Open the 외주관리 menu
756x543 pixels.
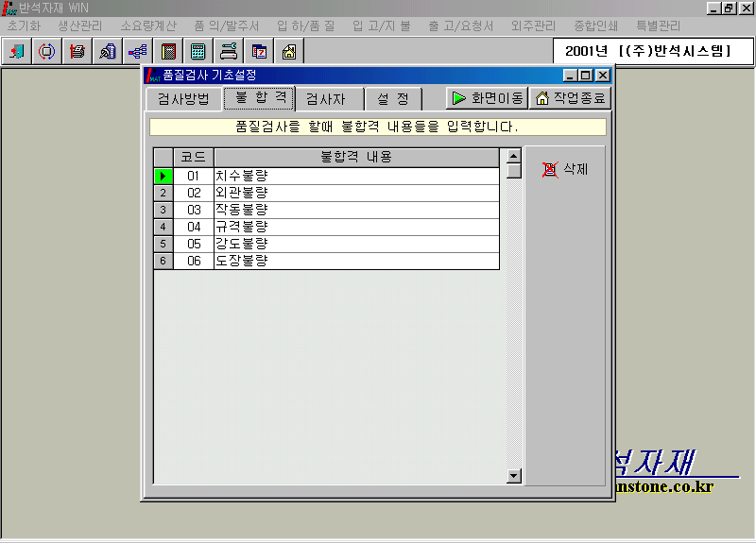(533, 26)
